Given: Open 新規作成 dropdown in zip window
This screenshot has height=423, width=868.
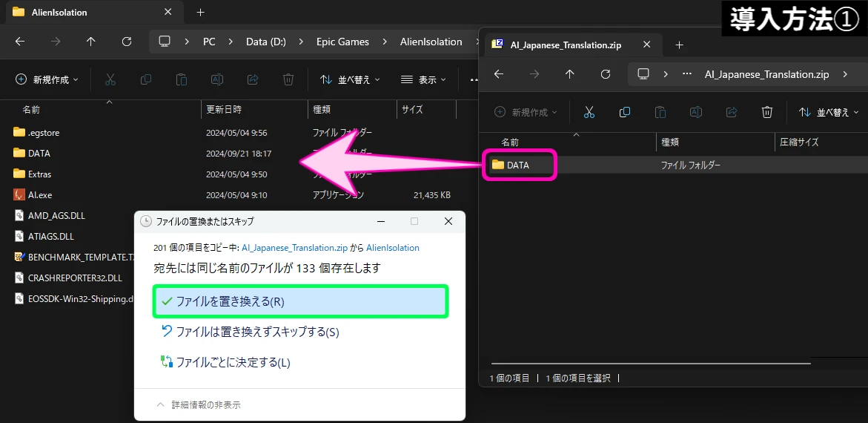Looking at the screenshot, I should (526, 112).
